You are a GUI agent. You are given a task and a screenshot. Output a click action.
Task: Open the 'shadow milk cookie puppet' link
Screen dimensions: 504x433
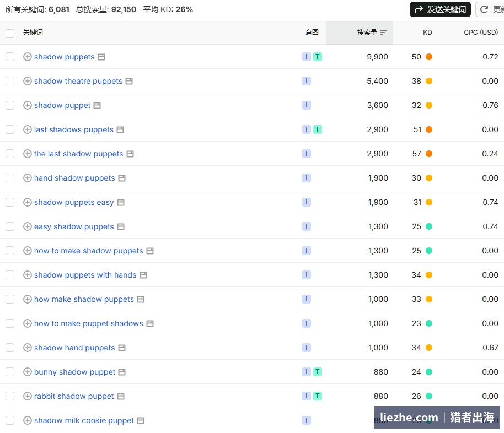84,420
